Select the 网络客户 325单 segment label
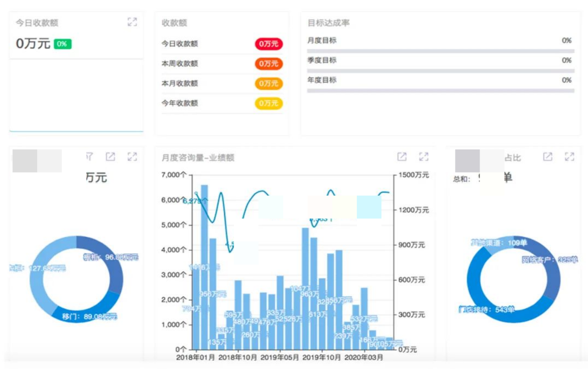 [550, 260]
